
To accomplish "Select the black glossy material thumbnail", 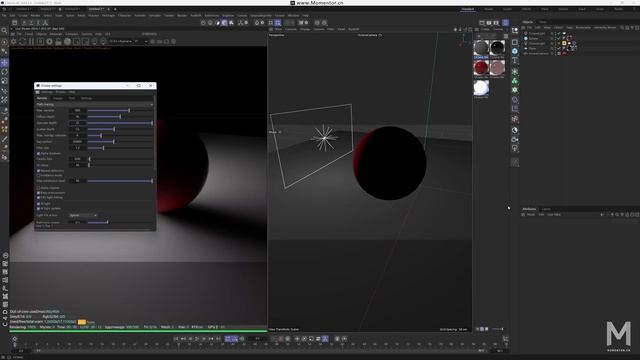I will pos(497,48).
